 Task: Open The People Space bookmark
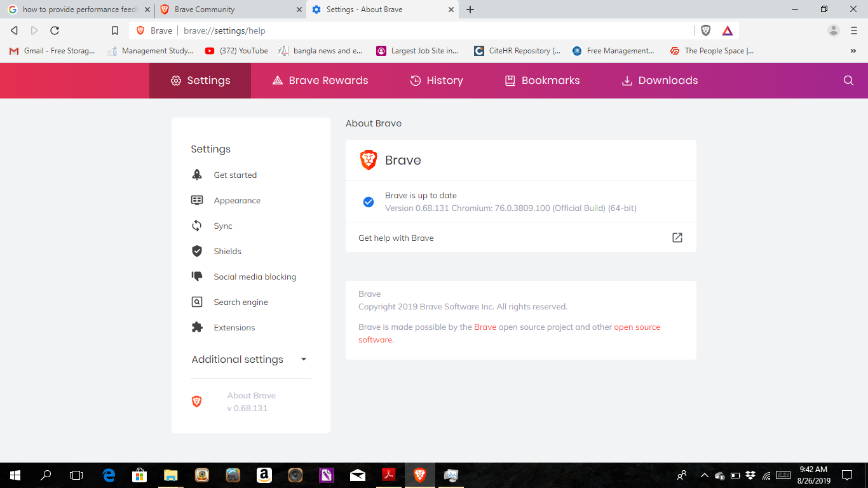click(712, 51)
